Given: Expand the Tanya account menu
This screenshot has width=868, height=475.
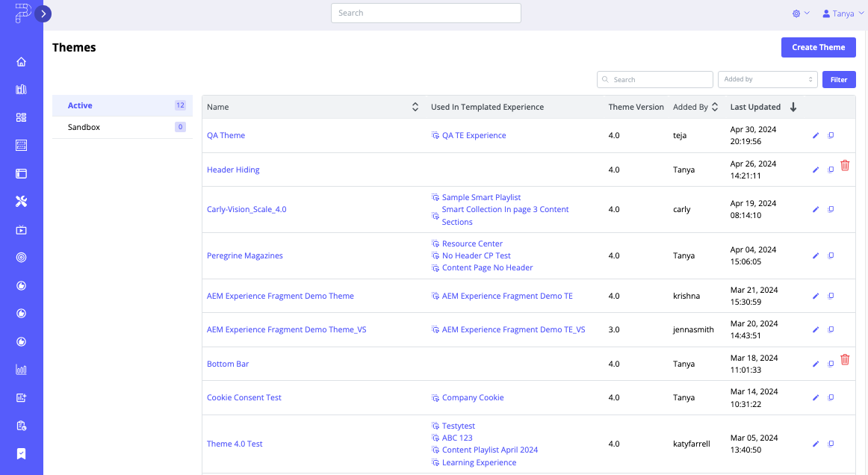Looking at the screenshot, I should pyautogui.click(x=843, y=13).
